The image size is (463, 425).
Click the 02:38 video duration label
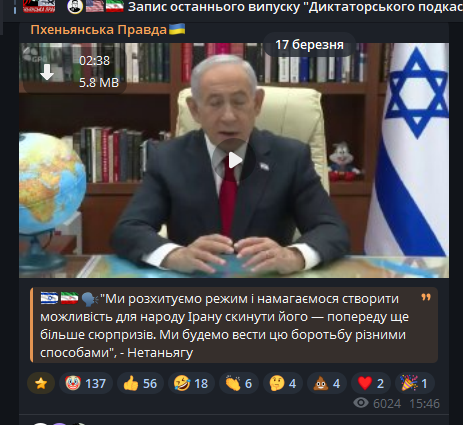(x=94, y=61)
